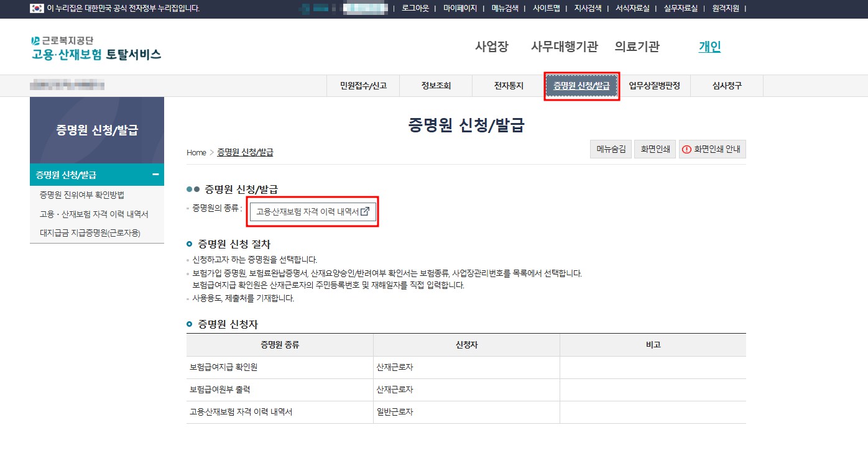Open the 고용·산재보험 자격 이력 내역서 certificate link
Image resolution: width=868 pixels, height=466 pixels.
307,211
